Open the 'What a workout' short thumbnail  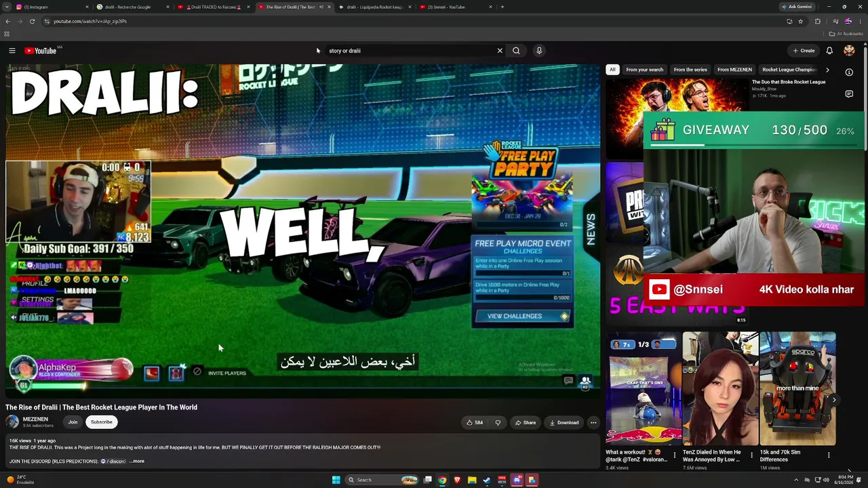click(644, 388)
